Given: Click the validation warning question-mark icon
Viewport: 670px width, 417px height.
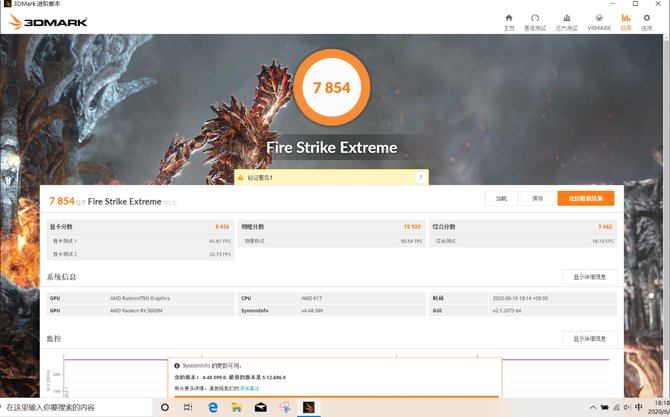Looking at the screenshot, I should [421, 177].
